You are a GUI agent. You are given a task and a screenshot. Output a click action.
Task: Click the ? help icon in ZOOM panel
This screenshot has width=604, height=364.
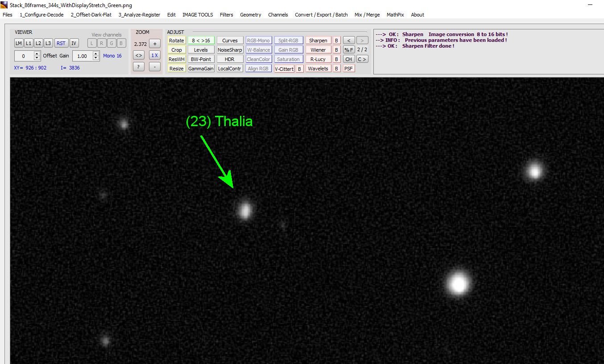[138, 66]
